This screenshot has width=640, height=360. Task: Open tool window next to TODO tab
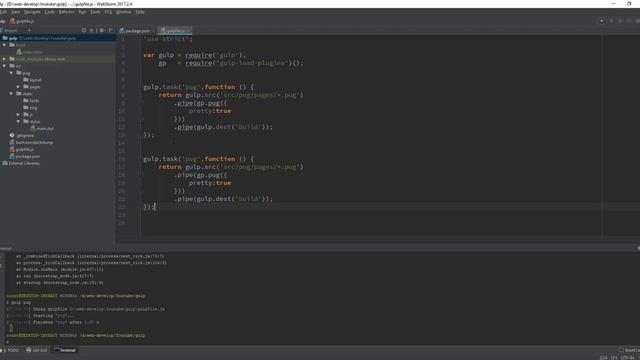[37, 350]
